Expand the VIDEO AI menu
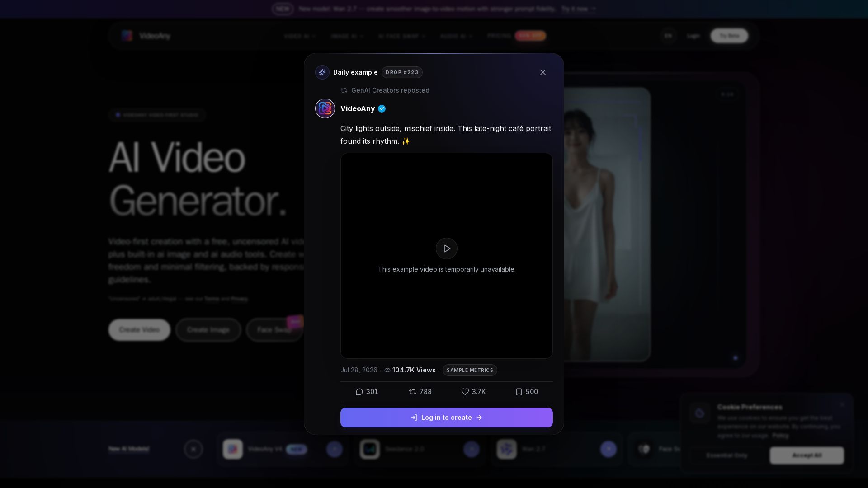 coord(300,36)
